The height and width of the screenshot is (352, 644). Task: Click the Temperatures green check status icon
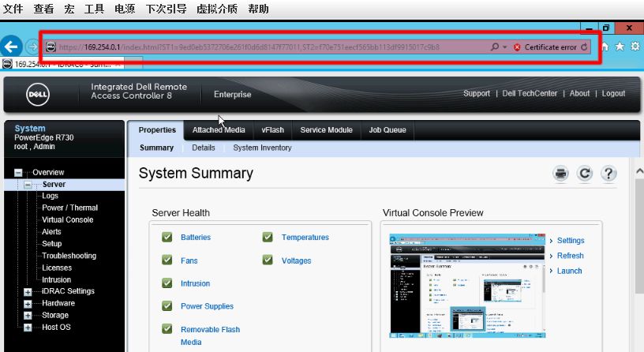[268, 237]
